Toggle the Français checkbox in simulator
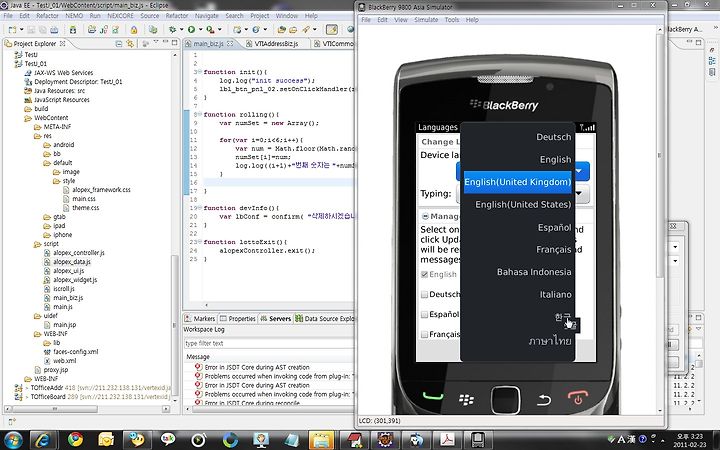The height and width of the screenshot is (450, 720). coord(424,334)
